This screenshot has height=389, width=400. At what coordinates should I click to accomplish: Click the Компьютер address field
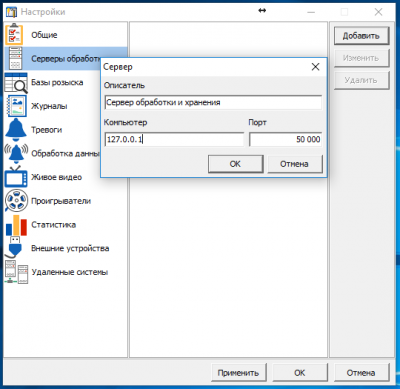coord(174,139)
